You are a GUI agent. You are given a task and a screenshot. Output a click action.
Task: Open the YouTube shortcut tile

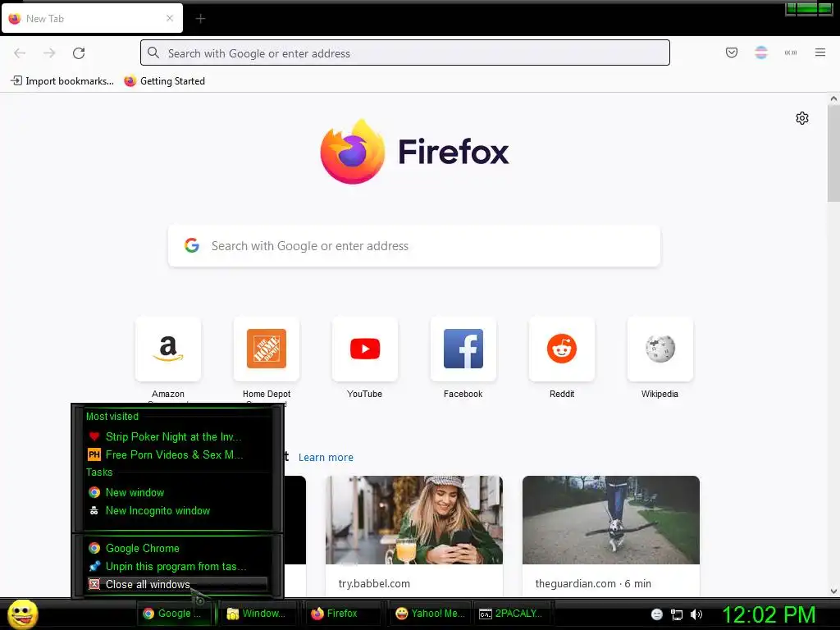[365, 349]
